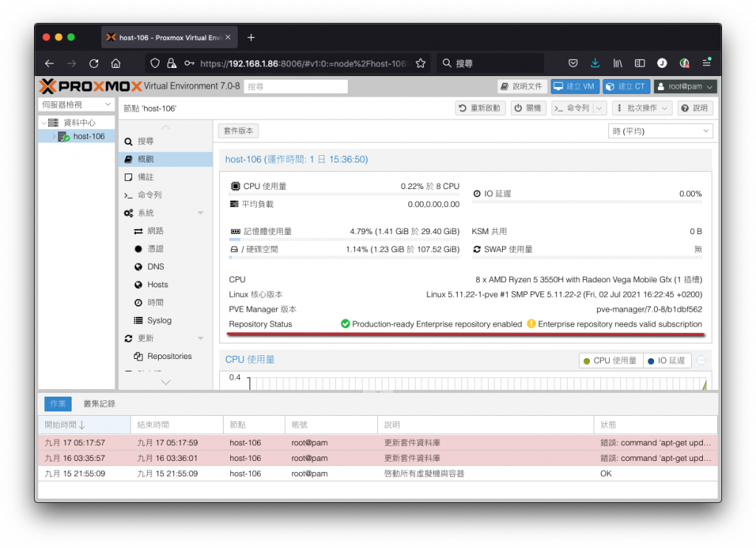This screenshot has width=756, height=548.
Task: Open the Firefox hamburger menu
Action: (707, 63)
